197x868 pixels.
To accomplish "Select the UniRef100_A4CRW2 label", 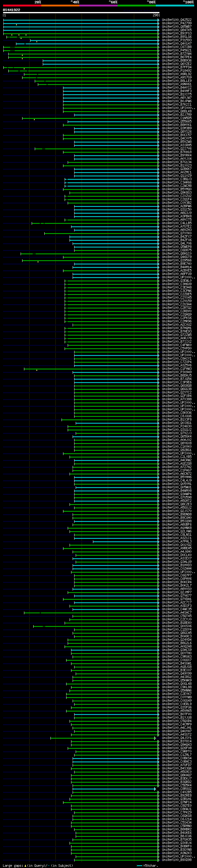I will coord(176,460).
